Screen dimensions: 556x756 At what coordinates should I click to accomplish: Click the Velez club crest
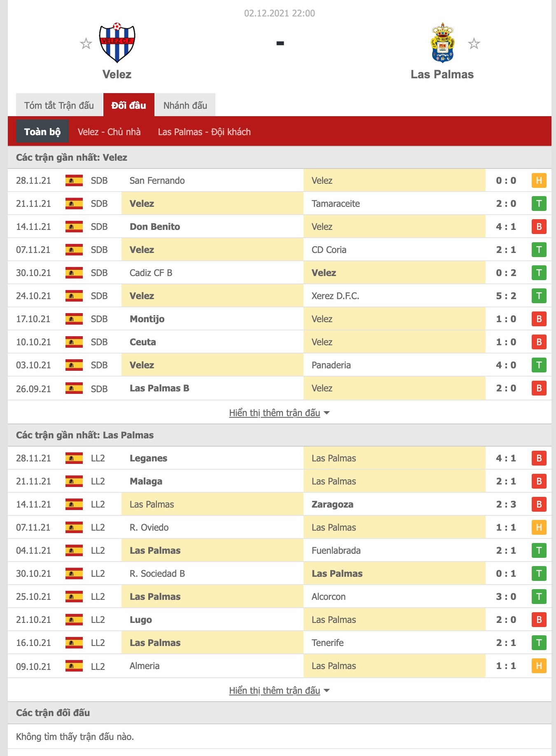point(117,43)
